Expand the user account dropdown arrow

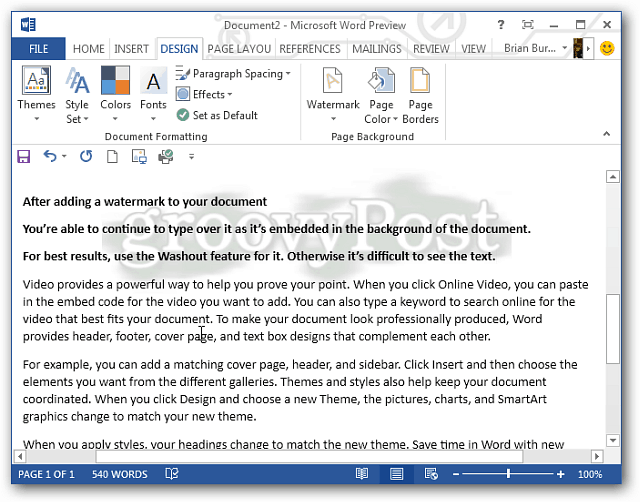coord(564,48)
